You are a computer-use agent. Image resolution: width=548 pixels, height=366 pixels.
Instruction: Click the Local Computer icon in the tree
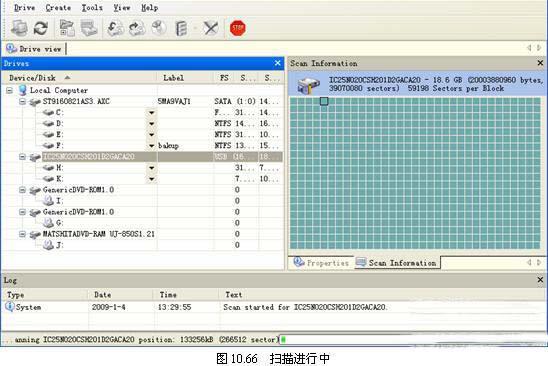point(23,90)
